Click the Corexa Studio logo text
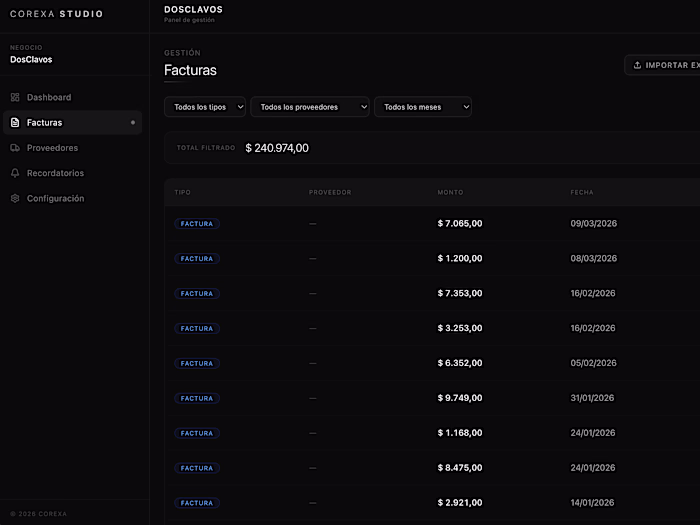Viewport: 700px width, 525px height. [x=56, y=14]
